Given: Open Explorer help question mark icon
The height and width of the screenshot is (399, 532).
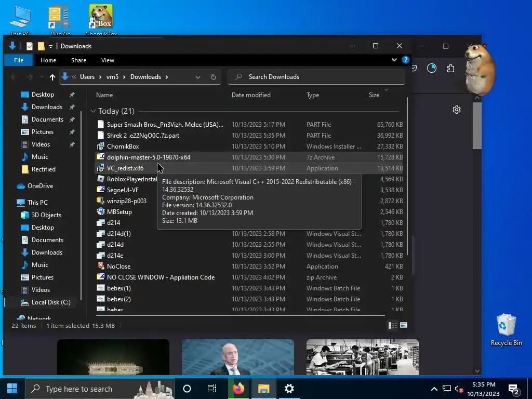Looking at the screenshot, I should 405,60.
